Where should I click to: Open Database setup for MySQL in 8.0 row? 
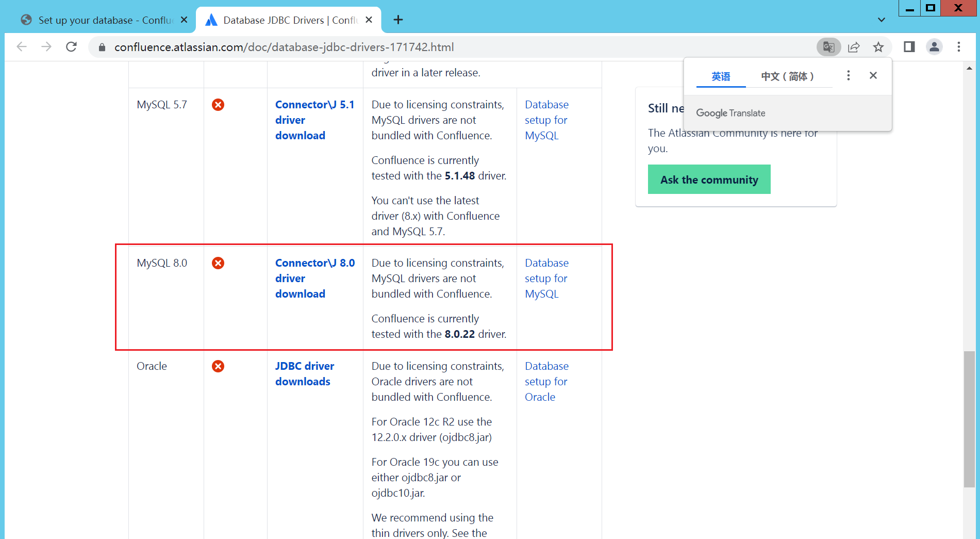546,278
